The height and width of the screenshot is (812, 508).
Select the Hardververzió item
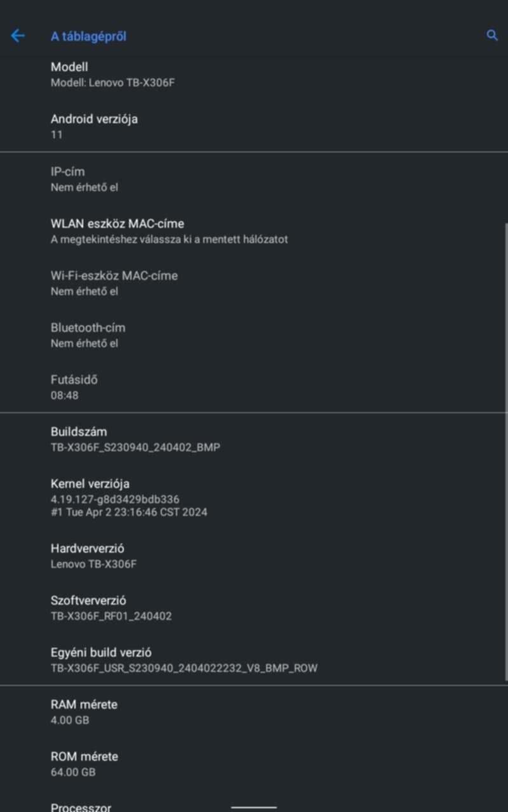pyautogui.click(x=93, y=556)
